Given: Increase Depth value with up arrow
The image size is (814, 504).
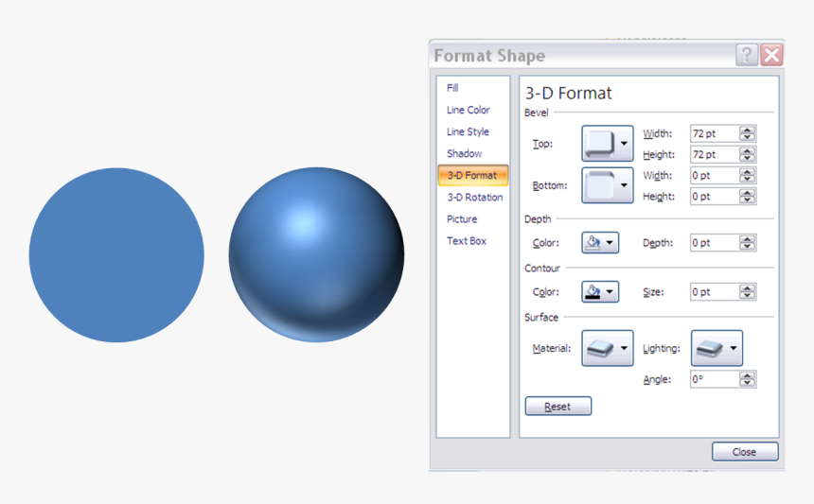Looking at the screenshot, I should pyautogui.click(x=748, y=239).
